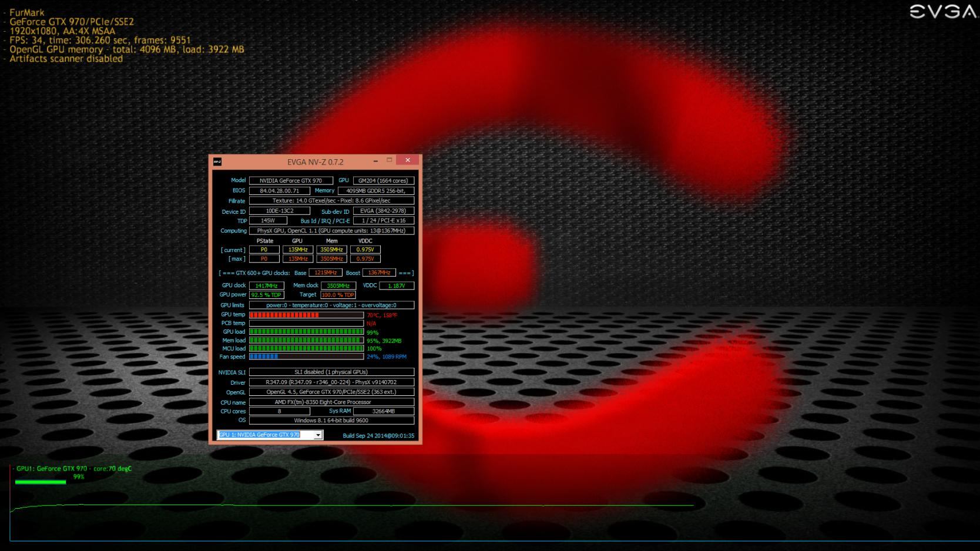
Task: Click the 24%, 1089 RPM fan readout
Action: 386,357
